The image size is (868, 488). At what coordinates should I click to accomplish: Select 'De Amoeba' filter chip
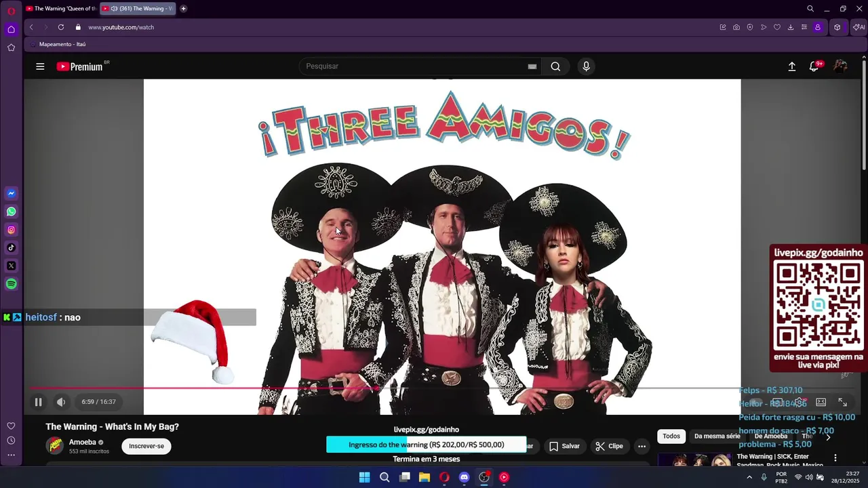pos(771,436)
